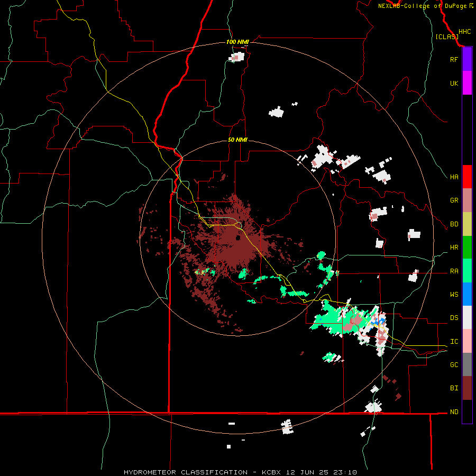Viewport: 476px width, 476px height.
Task: Click the ND legend label
Action: tap(454, 412)
